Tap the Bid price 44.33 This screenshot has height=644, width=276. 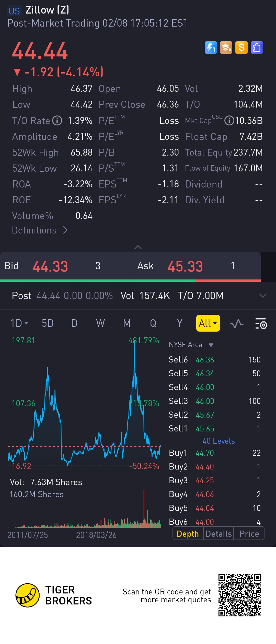click(x=50, y=266)
